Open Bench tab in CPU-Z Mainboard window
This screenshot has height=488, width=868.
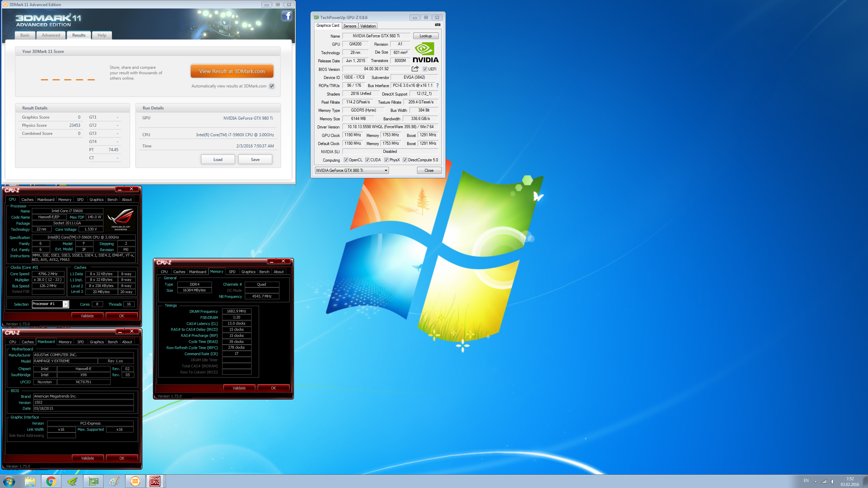click(x=113, y=342)
